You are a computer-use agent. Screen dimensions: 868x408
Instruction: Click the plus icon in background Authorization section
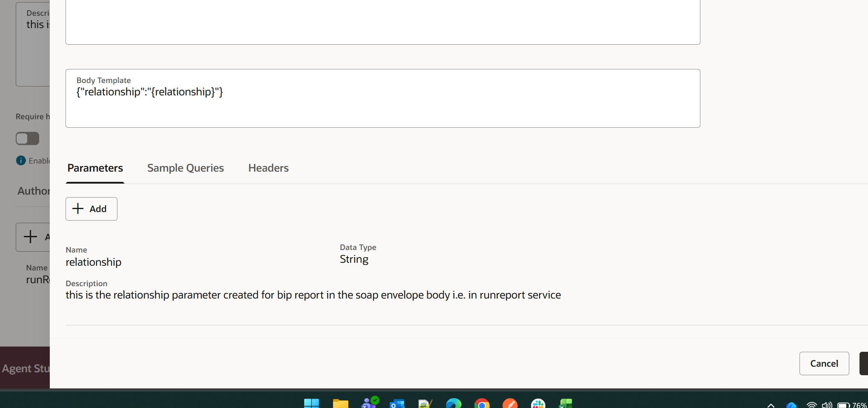30,236
